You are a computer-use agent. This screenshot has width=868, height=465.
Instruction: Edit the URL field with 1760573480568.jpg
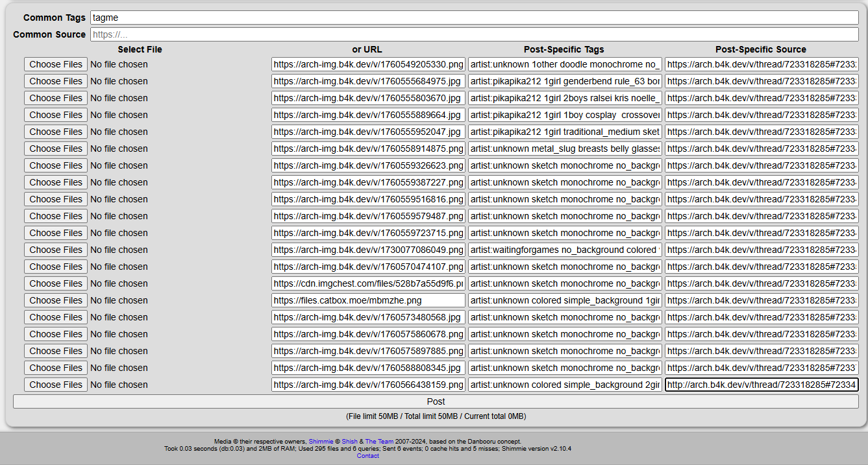(368, 317)
